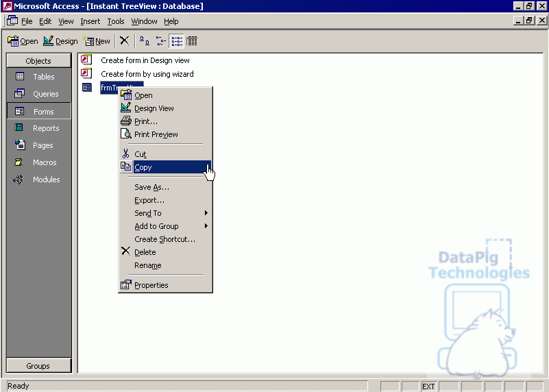Restore the inner database window
Viewport: 549px width, 392px height.
tap(529, 21)
